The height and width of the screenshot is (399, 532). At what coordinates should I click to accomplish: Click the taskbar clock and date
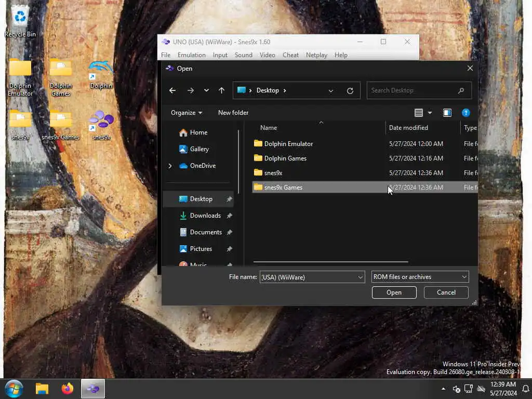[503, 389]
